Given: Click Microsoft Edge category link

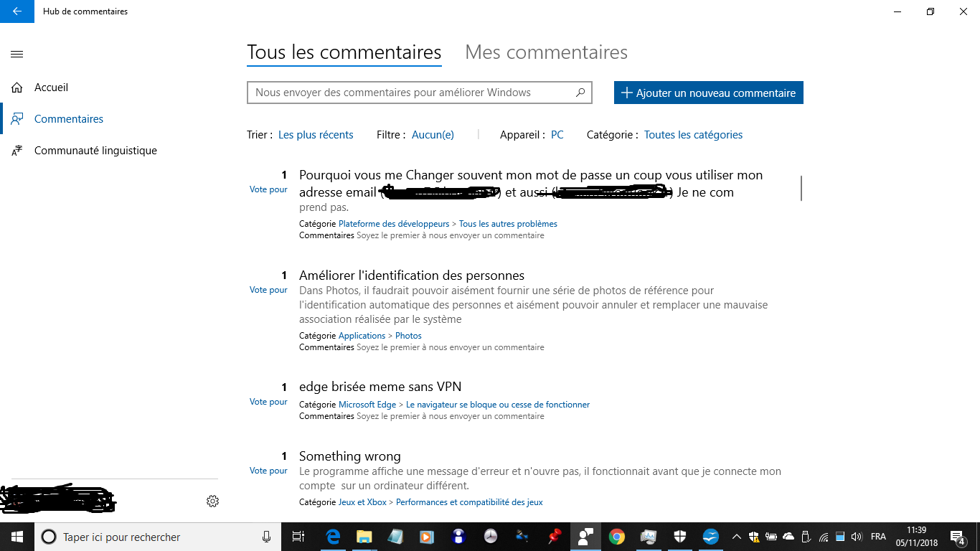Looking at the screenshot, I should tap(367, 405).
